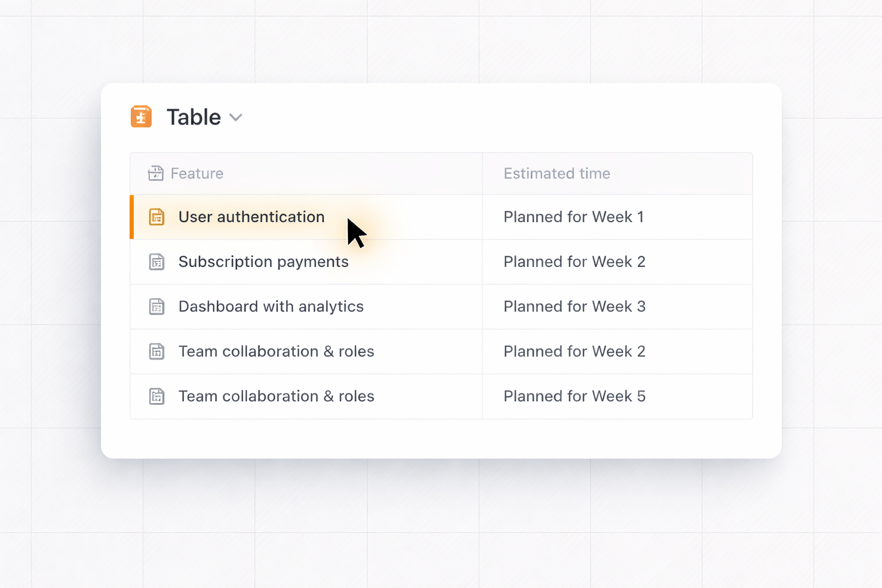
Task: Click the User authentication page icon
Action: [157, 217]
